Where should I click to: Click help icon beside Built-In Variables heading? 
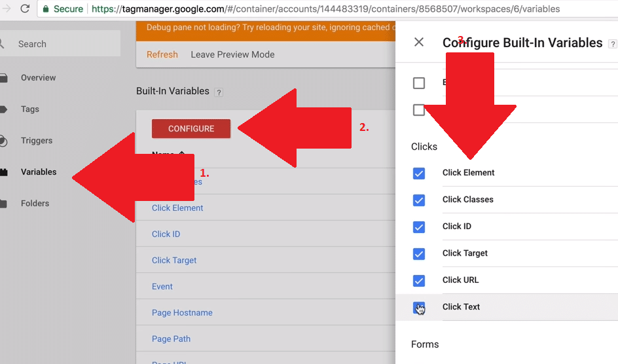pos(219,92)
